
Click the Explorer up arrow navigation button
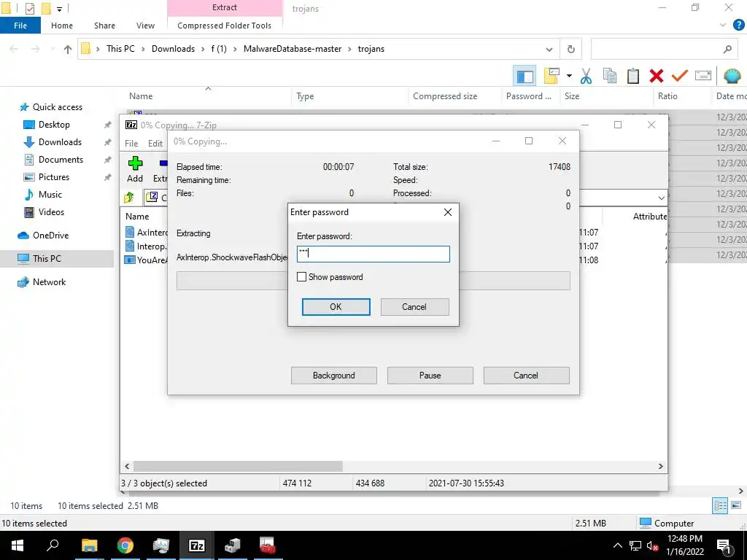pyautogui.click(x=68, y=49)
